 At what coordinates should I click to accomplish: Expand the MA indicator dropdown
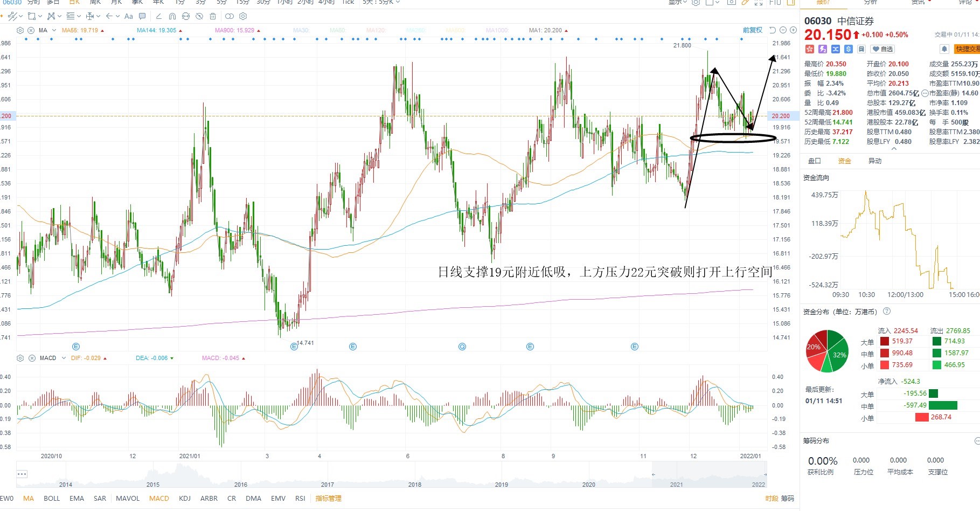(54, 30)
